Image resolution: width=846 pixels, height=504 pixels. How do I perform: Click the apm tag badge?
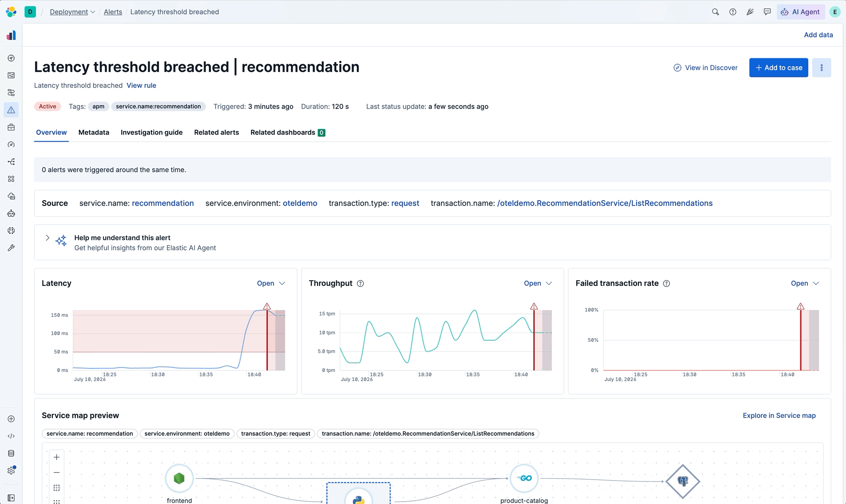(x=98, y=106)
